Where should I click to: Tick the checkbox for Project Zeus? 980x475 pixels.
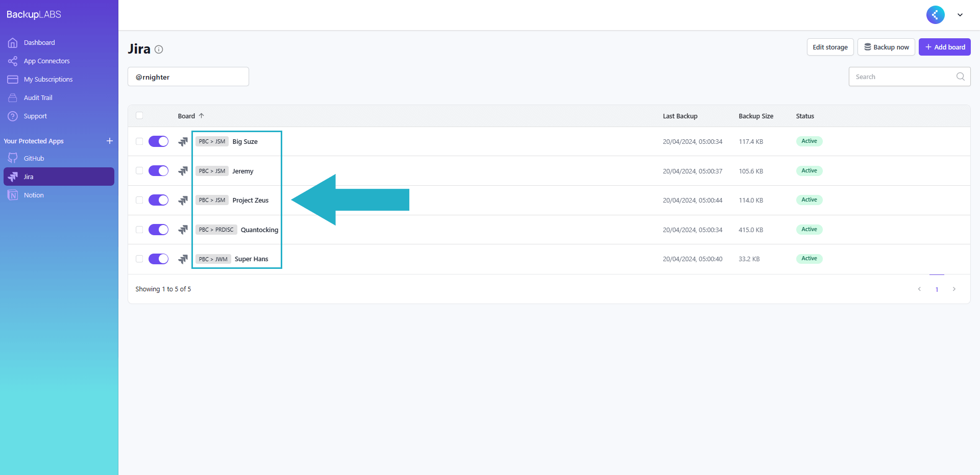[139, 200]
